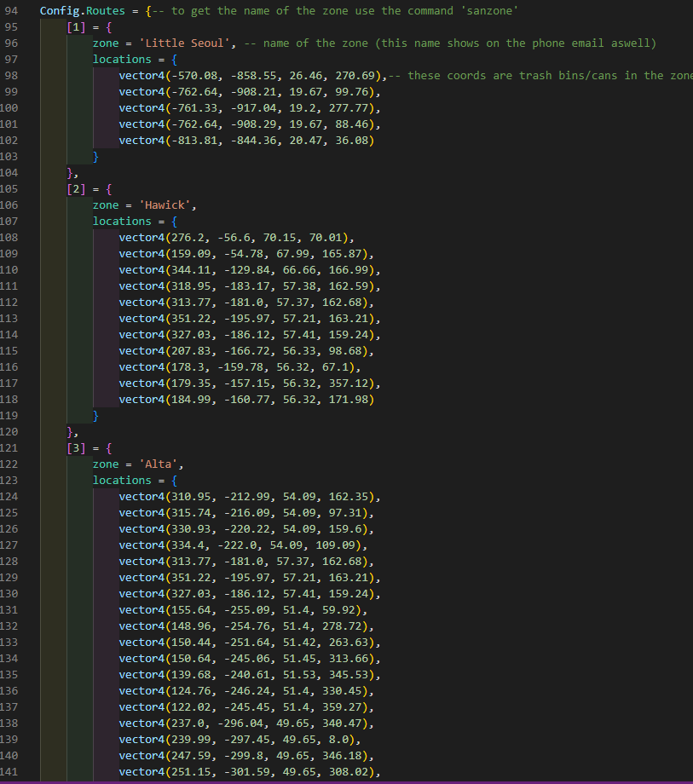This screenshot has width=693, height=784.
Task: Click the vector4 starting with -813.81
Action: [245, 141]
